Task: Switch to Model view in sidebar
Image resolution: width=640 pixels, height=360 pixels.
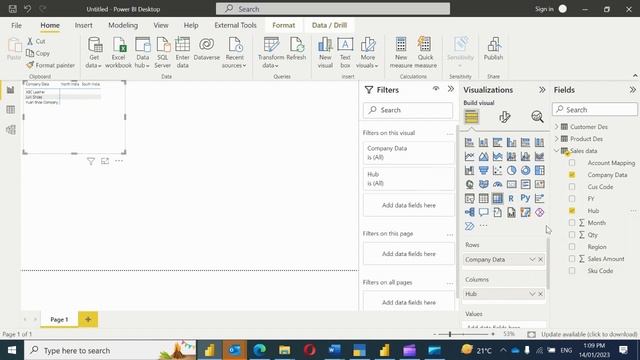Action: [x=11, y=130]
